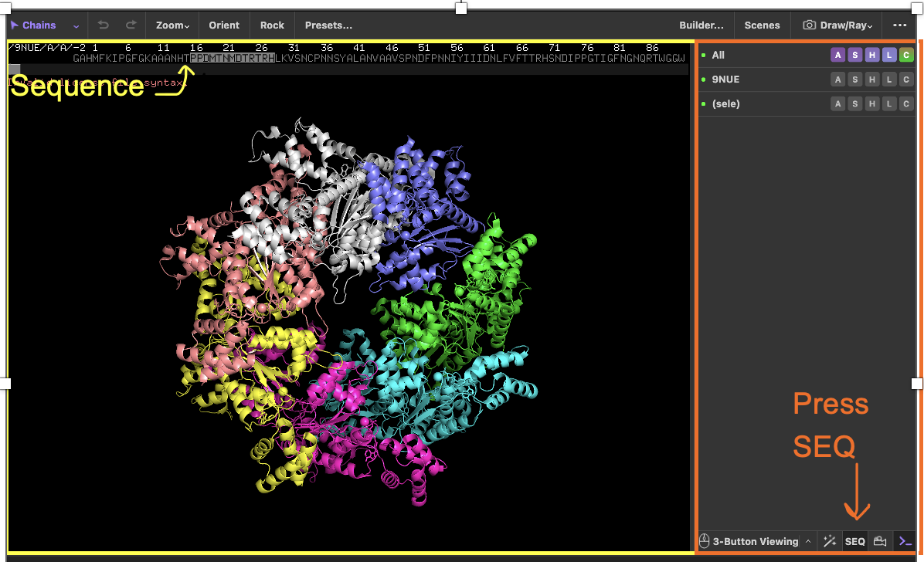Click the undo arrow in the toolbar
Viewport: 924px width, 562px height.
coord(104,25)
